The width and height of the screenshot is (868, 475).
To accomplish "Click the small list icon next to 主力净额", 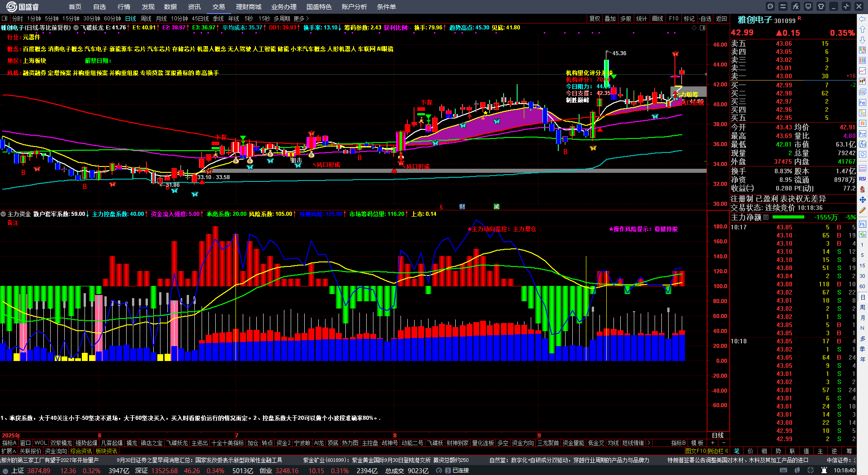I will point(766,218).
